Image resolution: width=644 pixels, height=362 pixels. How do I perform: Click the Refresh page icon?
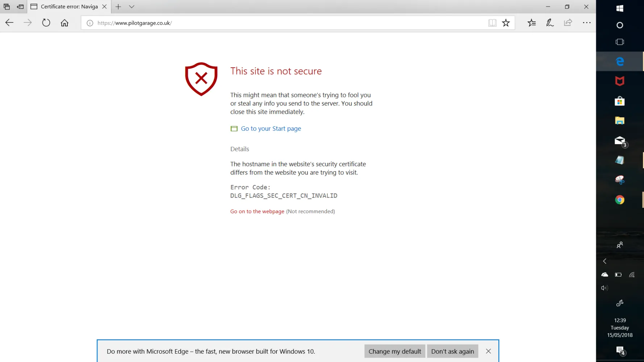46,23
